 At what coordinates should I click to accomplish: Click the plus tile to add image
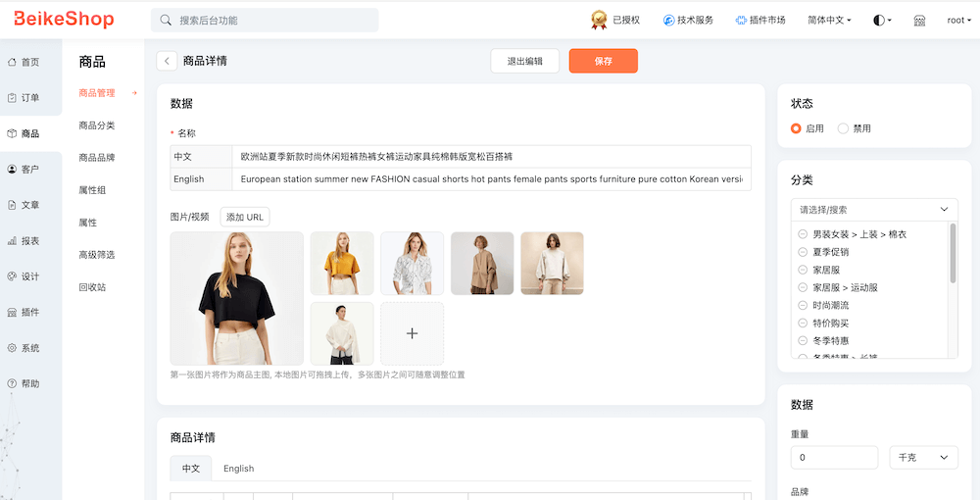click(x=412, y=333)
